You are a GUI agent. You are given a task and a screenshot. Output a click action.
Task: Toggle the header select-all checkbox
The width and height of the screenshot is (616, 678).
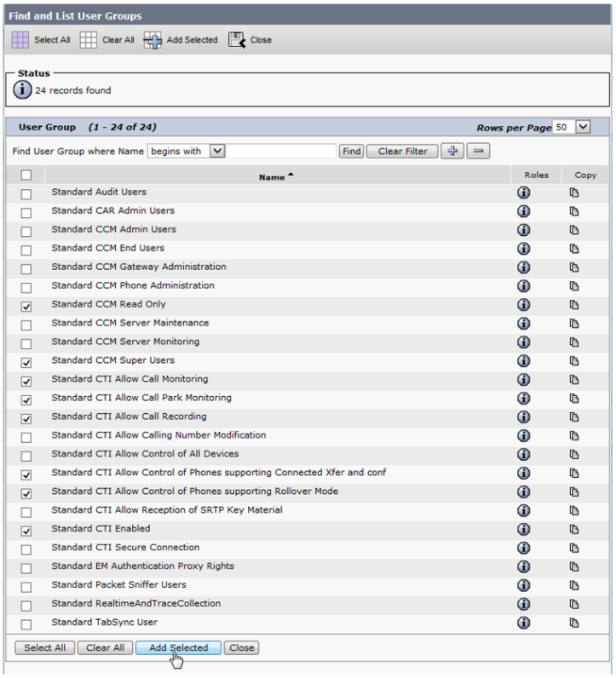pyautogui.click(x=26, y=175)
